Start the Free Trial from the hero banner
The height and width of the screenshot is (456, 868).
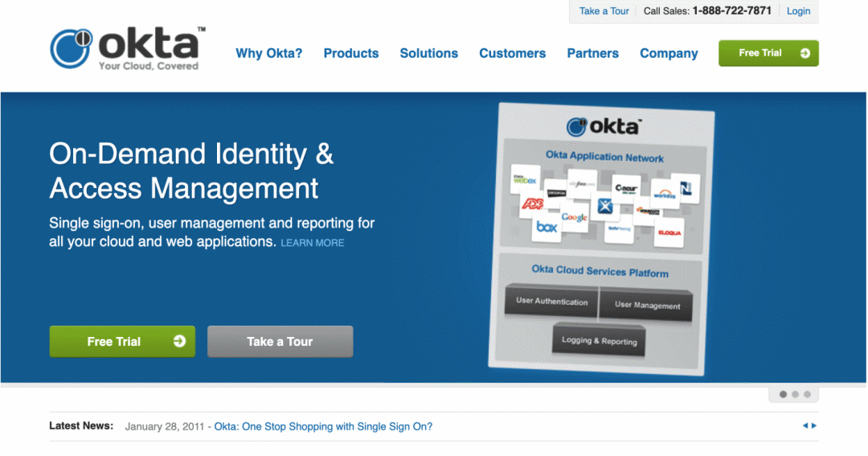coord(122,341)
